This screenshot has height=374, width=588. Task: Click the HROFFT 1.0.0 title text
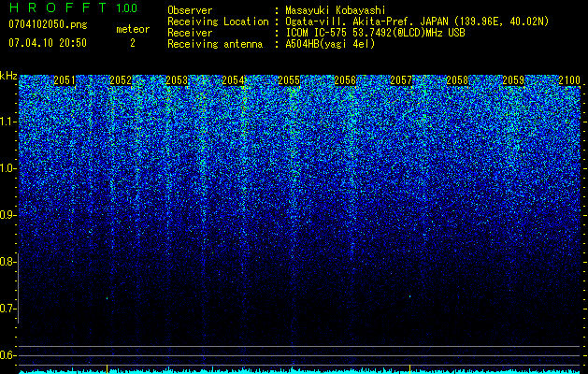73,7
